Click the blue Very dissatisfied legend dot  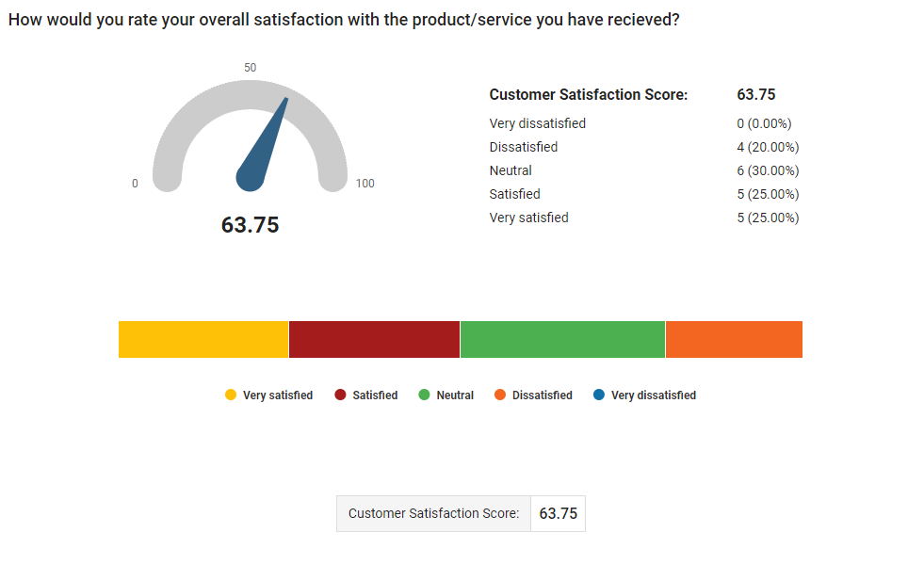599,395
